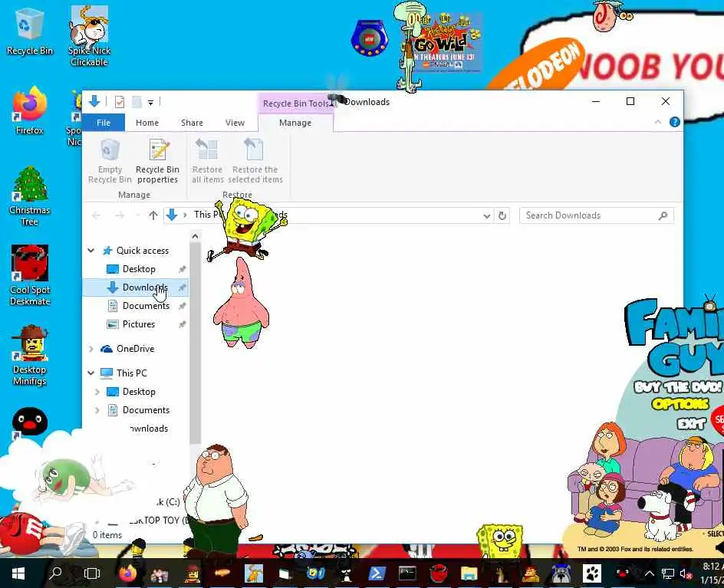Click BUY THE DVD in Family Guy panel
This screenshot has height=588, width=724.
tap(678, 386)
